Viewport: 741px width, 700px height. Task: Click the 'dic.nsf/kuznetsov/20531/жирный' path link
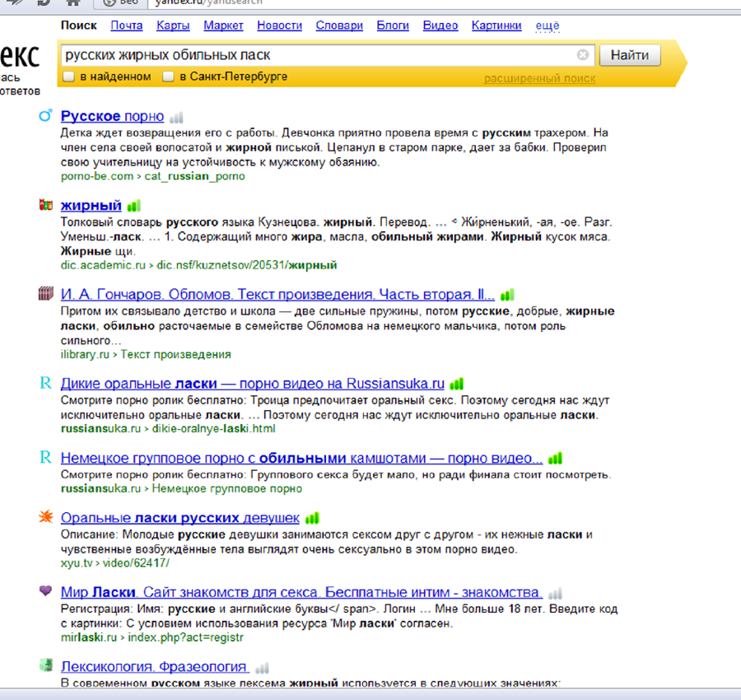pos(247,265)
